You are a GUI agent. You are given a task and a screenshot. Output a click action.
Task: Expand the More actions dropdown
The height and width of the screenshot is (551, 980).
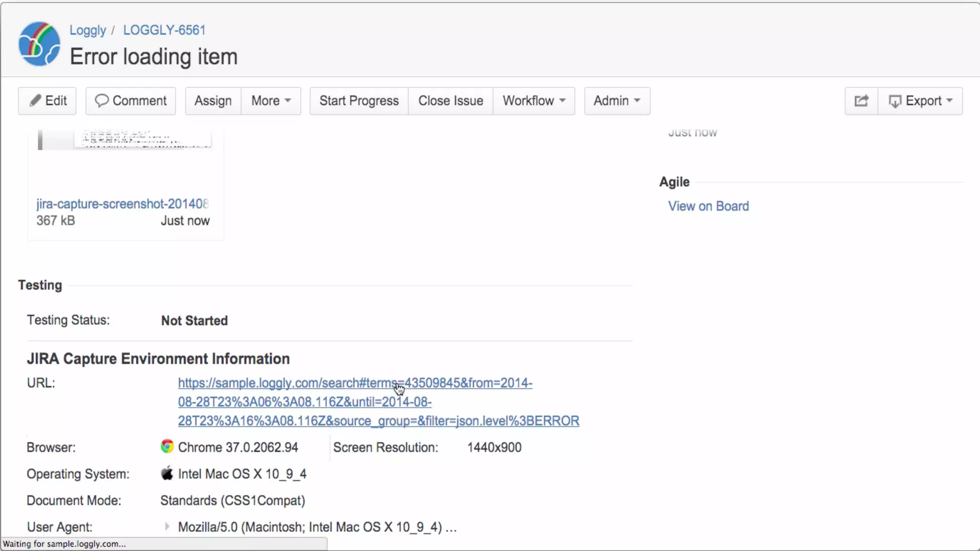pyautogui.click(x=271, y=101)
